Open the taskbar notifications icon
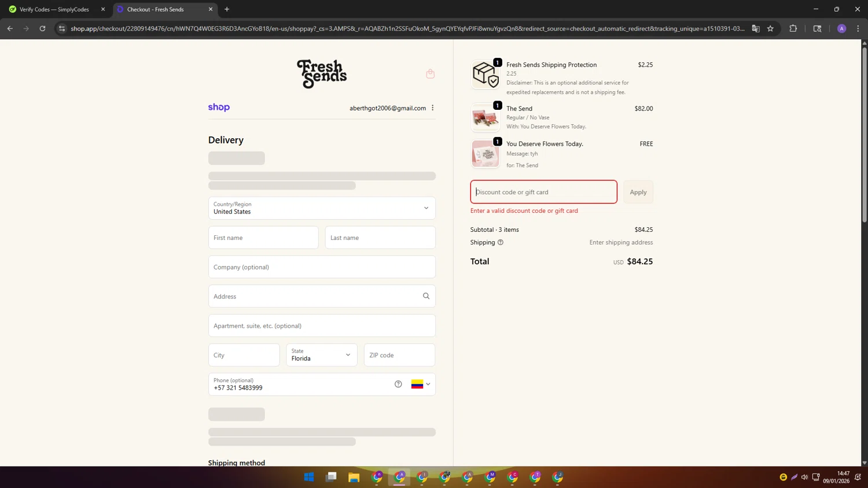The height and width of the screenshot is (488, 868). [858, 477]
